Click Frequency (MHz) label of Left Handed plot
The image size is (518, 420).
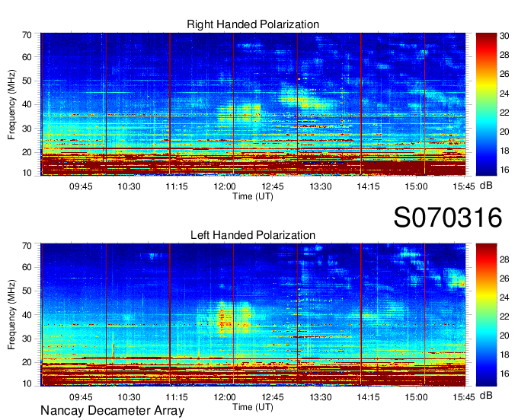coord(11,315)
